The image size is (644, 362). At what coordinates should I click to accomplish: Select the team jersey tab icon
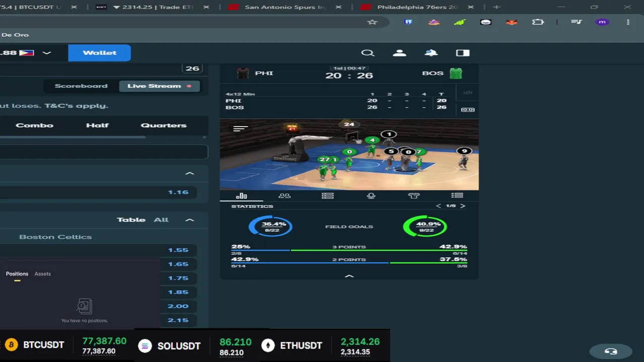coord(414,196)
